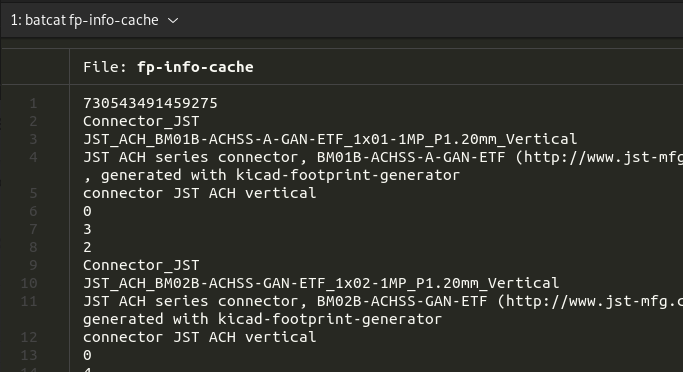Select line number 1 in gutter
The image size is (683, 372).
pyautogui.click(x=34, y=103)
